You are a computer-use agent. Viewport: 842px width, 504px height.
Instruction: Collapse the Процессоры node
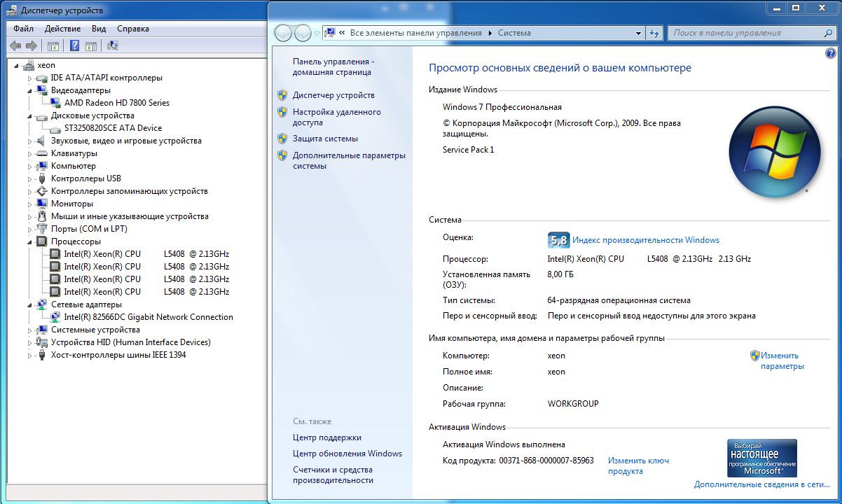point(30,241)
